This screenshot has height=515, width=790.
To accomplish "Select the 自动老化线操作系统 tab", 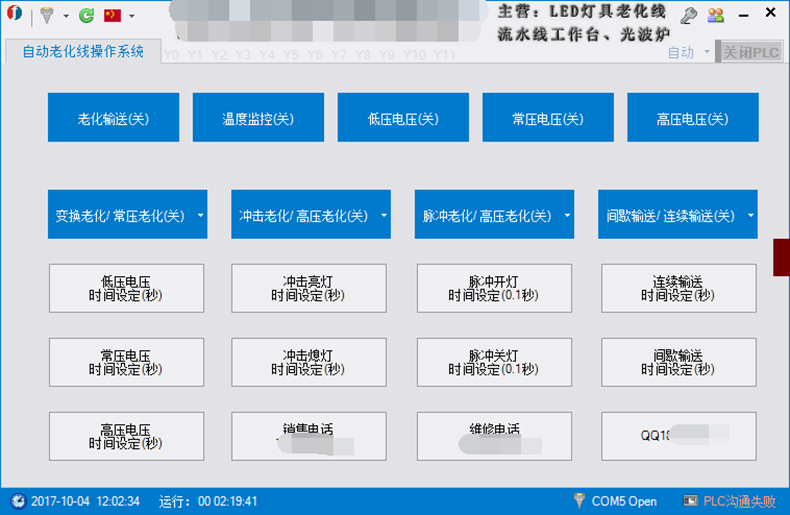I will 83,51.
